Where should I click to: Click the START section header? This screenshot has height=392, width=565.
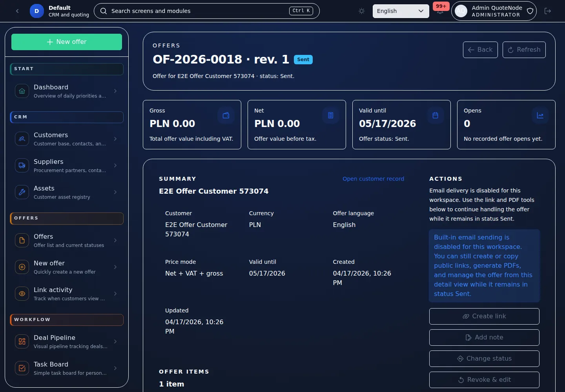[67, 69]
